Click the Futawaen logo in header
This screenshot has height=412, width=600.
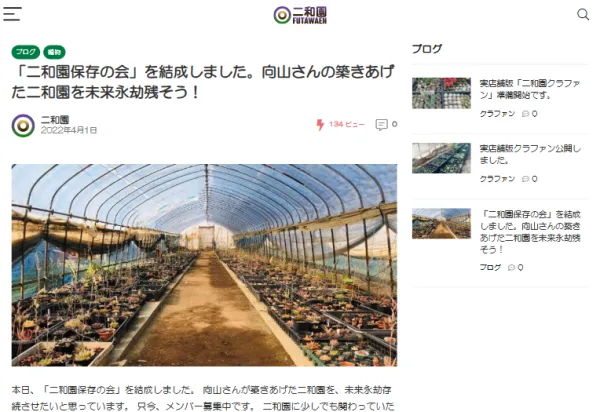tap(300, 15)
